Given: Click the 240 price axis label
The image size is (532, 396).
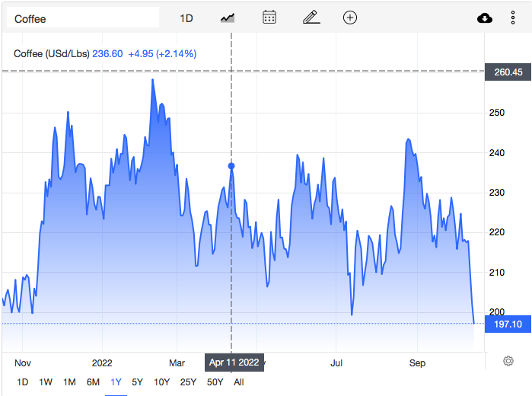Looking at the screenshot, I should (497, 153).
